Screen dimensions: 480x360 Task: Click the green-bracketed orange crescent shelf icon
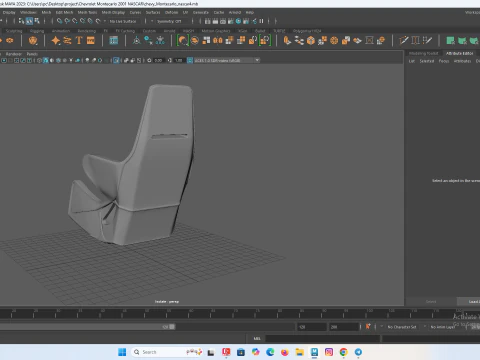pyautogui.click(x=183, y=41)
